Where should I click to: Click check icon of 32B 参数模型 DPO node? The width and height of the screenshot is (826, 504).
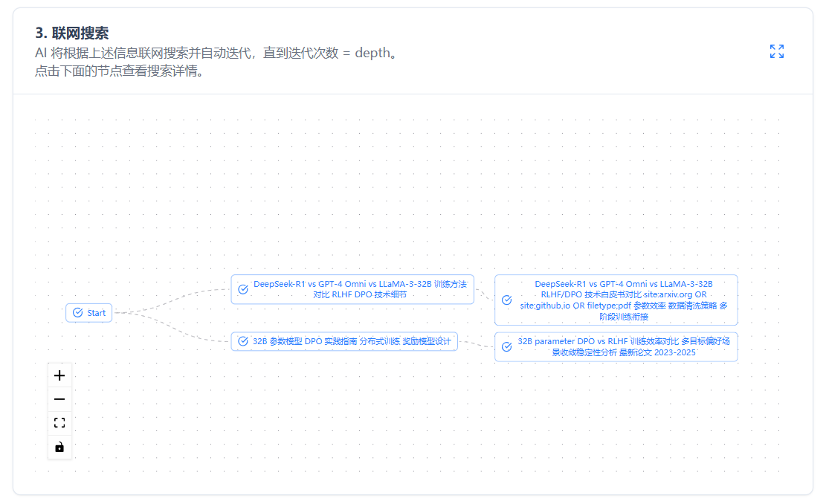point(243,341)
